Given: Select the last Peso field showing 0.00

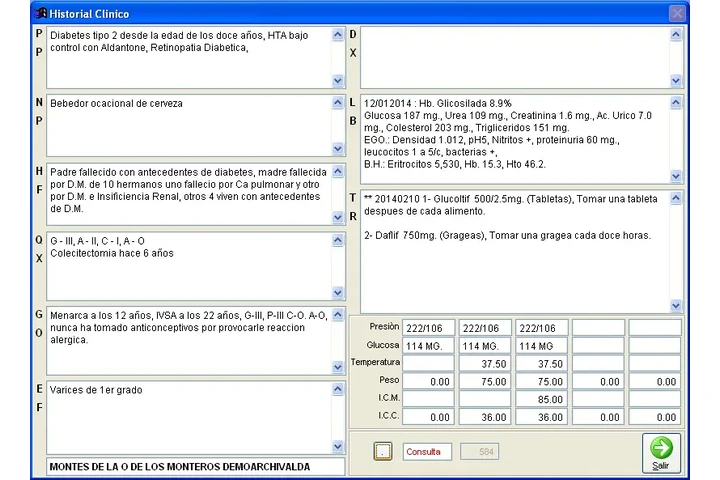Looking at the screenshot, I should coord(654,381).
